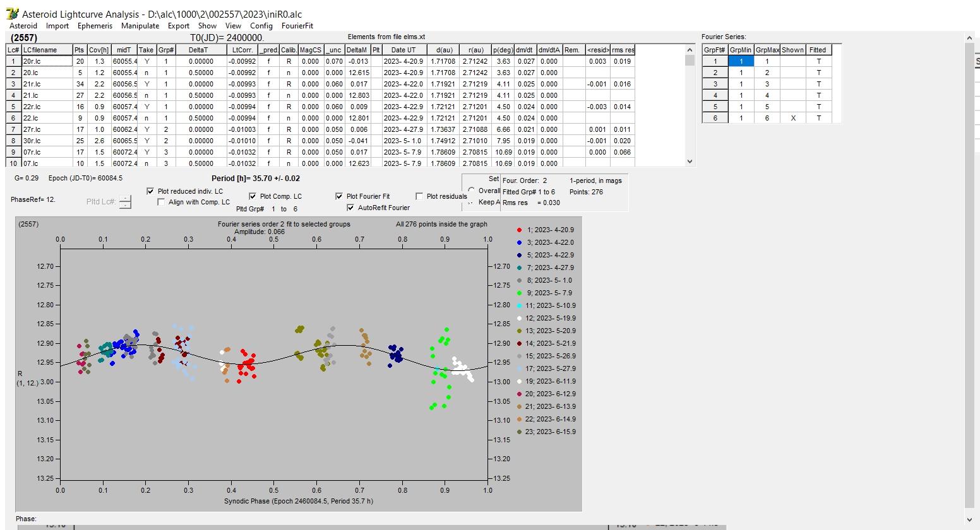This screenshot has width=980, height=530.
Task: Click date cell 2023- 5- 1.0
Action: click(x=403, y=141)
